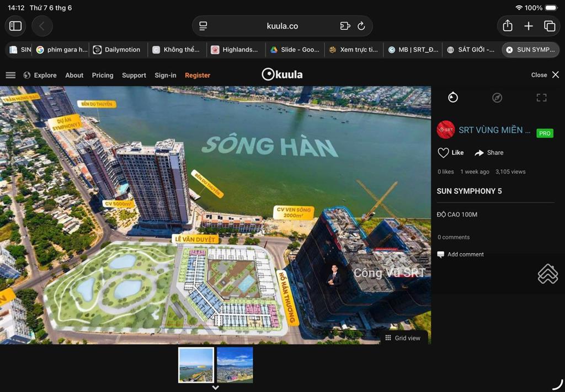
Task: Collapse the thumbnail strip chevron
Action: tap(216, 388)
